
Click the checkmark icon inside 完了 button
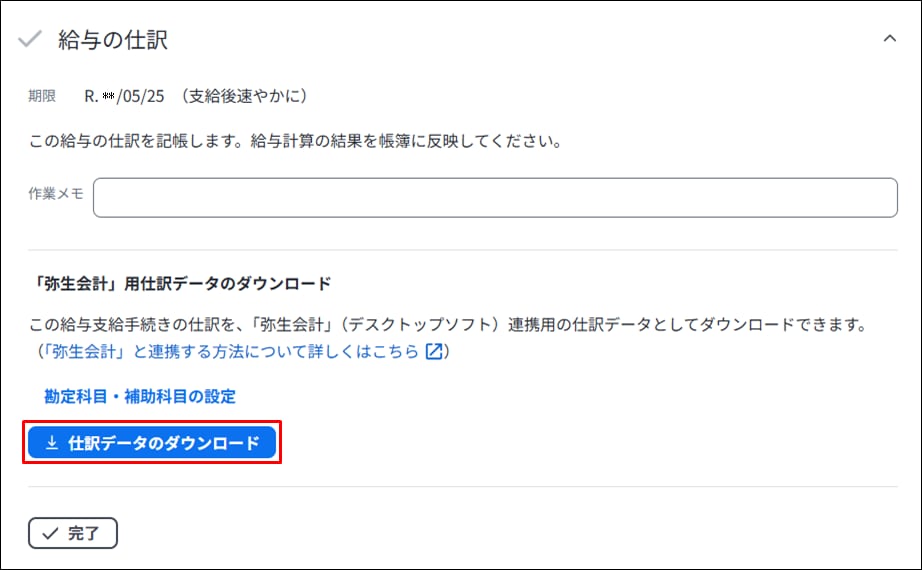pyautogui.click(x=51, y=533)
